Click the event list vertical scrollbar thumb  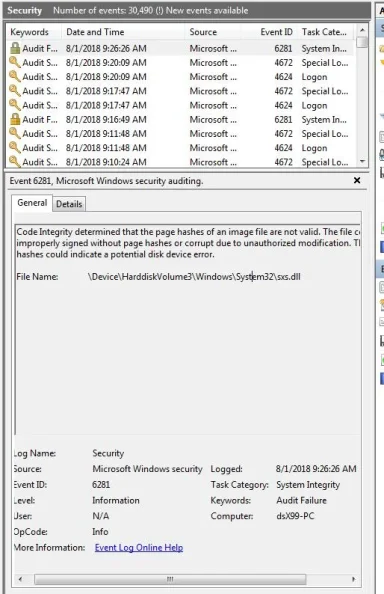[x=362, y=41]
